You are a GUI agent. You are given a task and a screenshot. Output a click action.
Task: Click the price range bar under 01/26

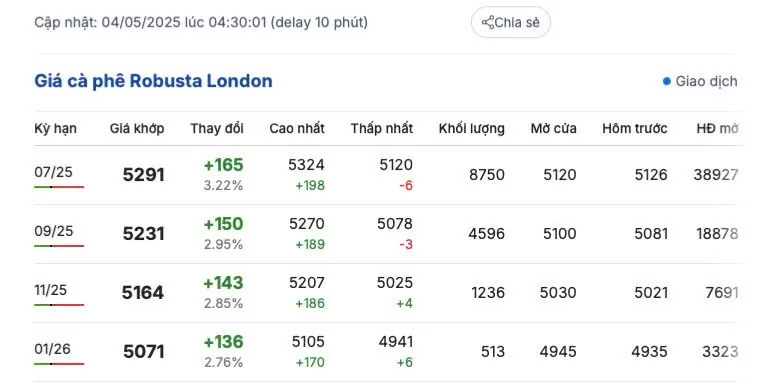click(59, 364)
